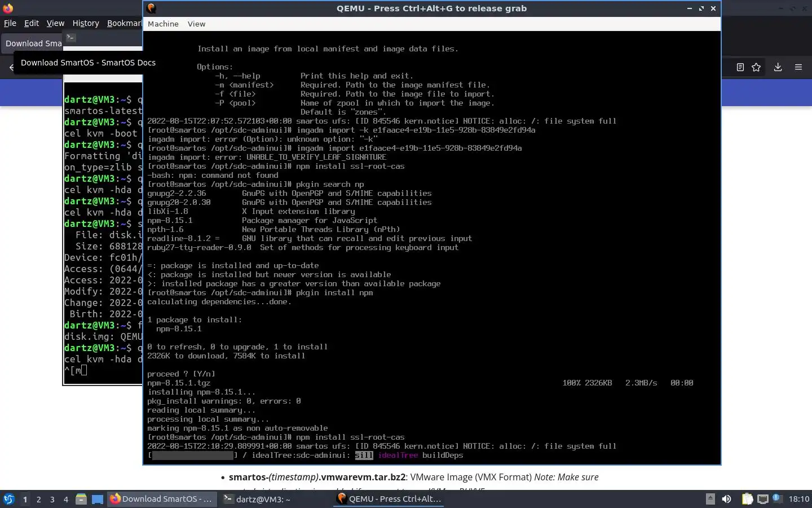Click 'pkgin search np' command line
The width and height of the screenshot is (812, 508).
pyautogui.click(x=255, y=184)
